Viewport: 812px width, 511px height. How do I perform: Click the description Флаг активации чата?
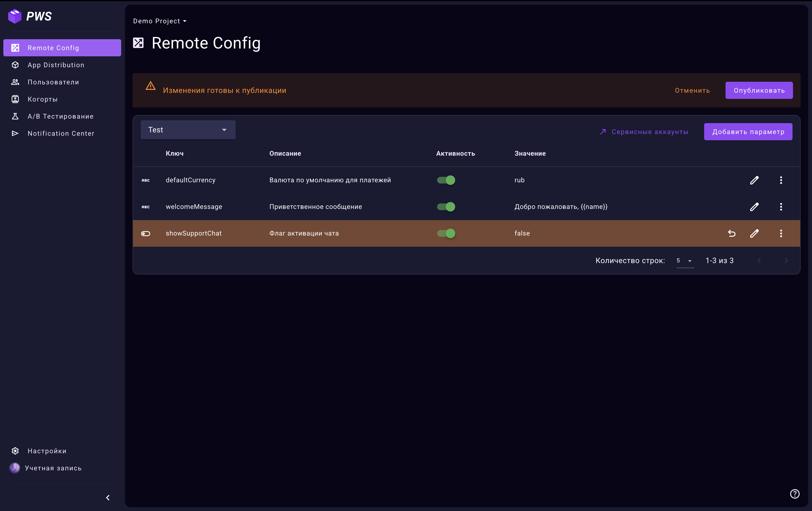pyautogui.click(x=304, y=233)
